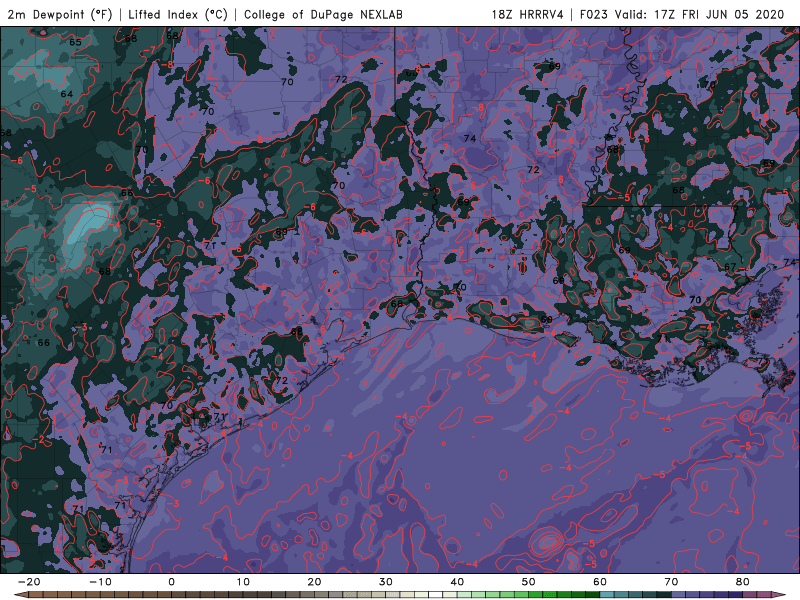Click the 'Lifted Index (°C)' title text
Viewport: 800px width, 600px height.
click(x=178, y=15)
